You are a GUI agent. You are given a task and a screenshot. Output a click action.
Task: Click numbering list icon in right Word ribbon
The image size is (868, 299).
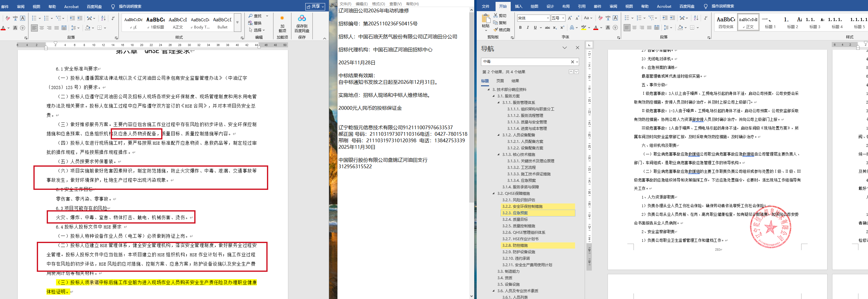point(639,18)
